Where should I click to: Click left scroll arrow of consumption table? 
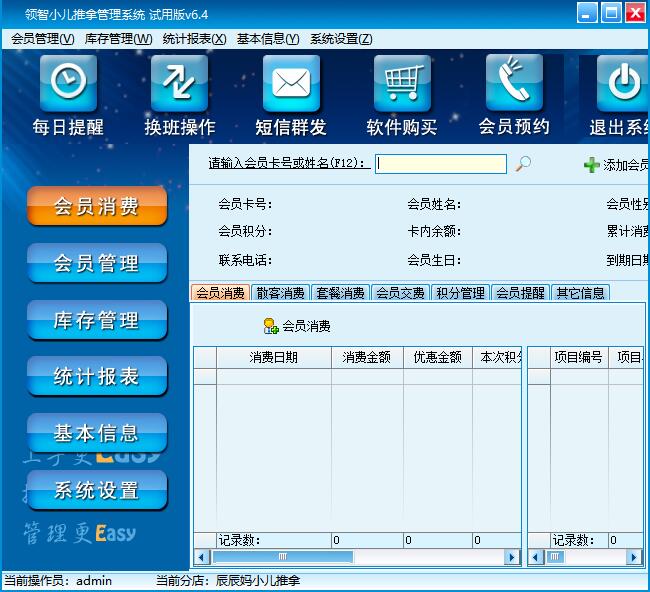pos(202,557)
